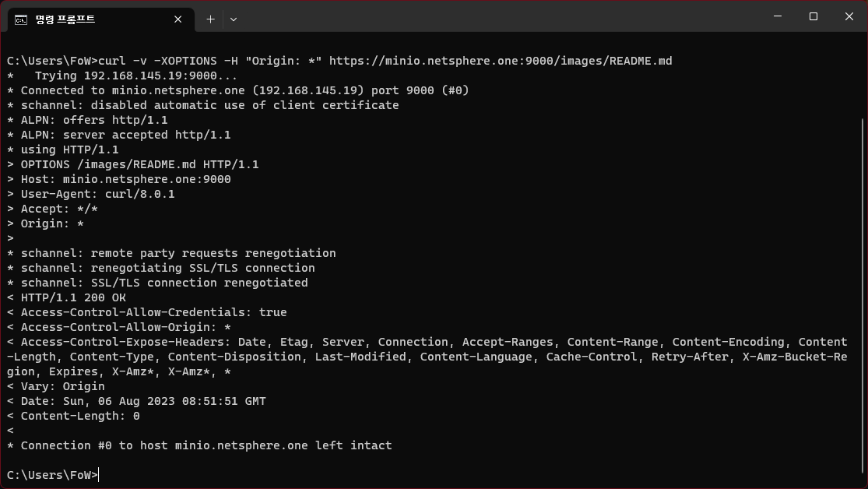The height and width of the screenshot is (489, 868).
Task: Click the Content-Length: 0 header
Action: (74, 416)
